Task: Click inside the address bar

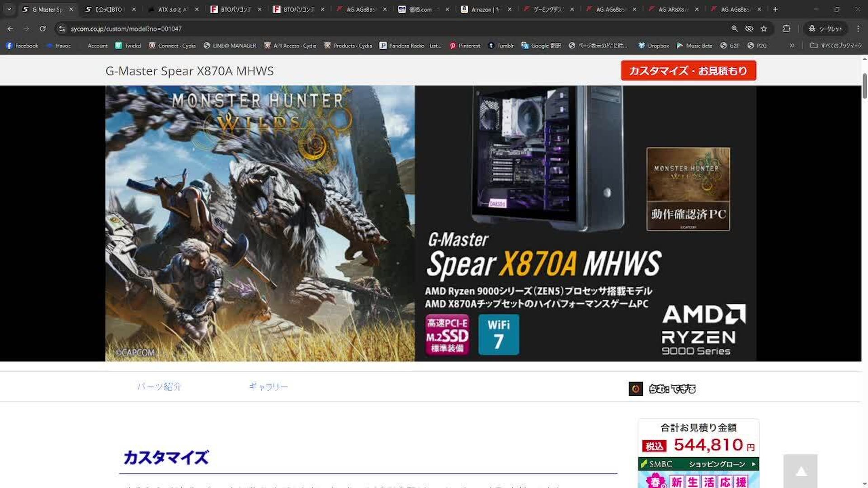Action: [181, 28]
